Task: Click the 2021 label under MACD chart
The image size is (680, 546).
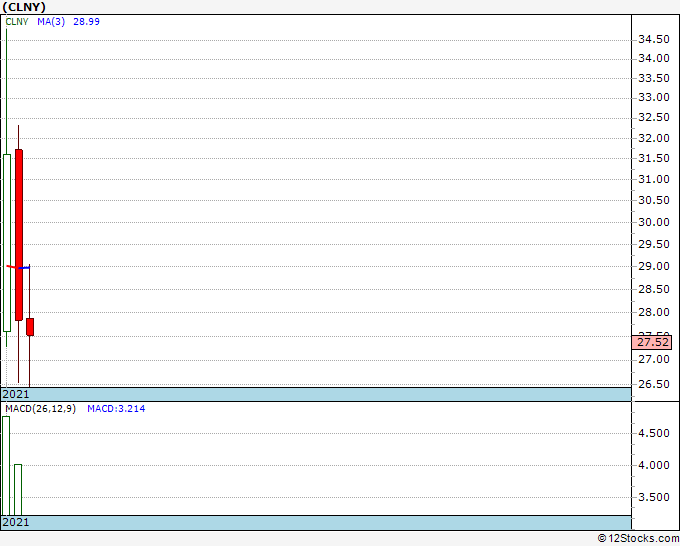Action: click(x=16, y=522)
